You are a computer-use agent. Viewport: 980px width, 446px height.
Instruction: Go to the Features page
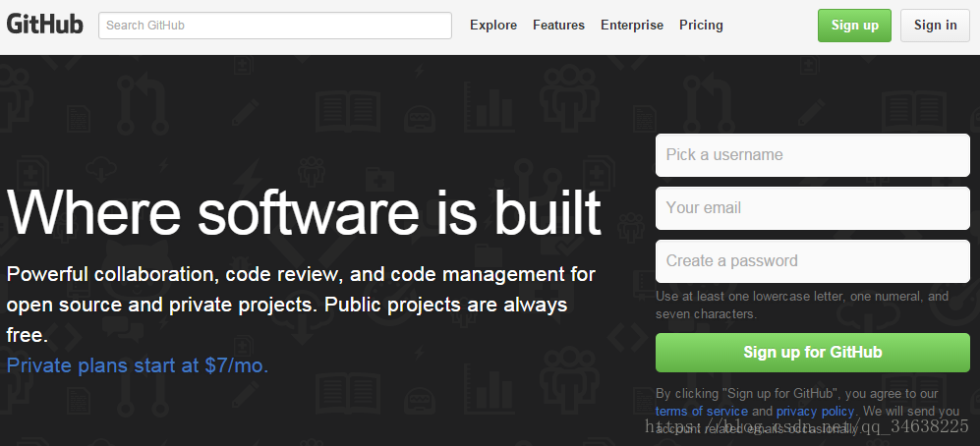pos(558,25)
